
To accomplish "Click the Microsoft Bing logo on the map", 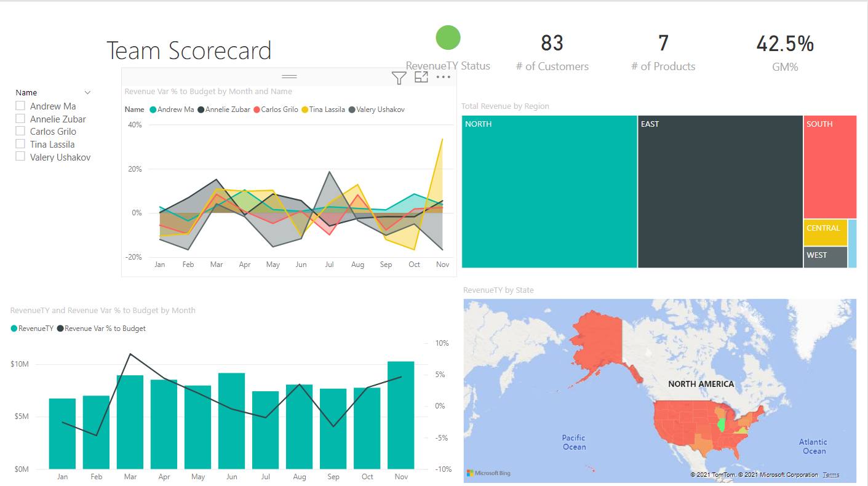I will [488, 473].
